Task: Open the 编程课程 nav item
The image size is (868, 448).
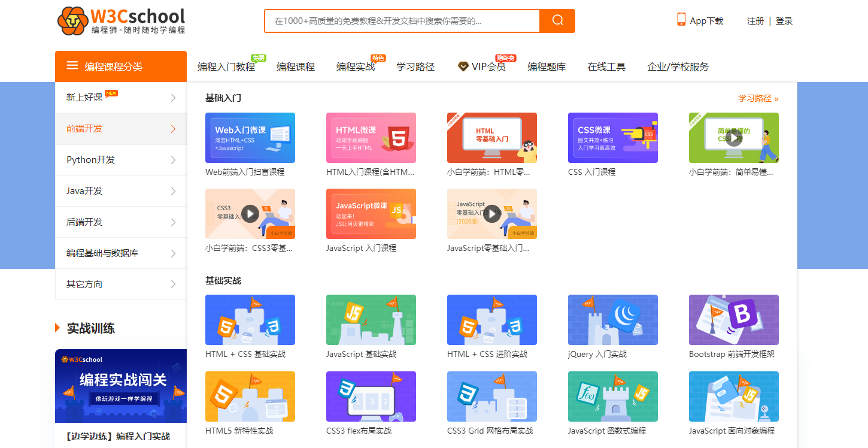Action: [x=296, y=66]
